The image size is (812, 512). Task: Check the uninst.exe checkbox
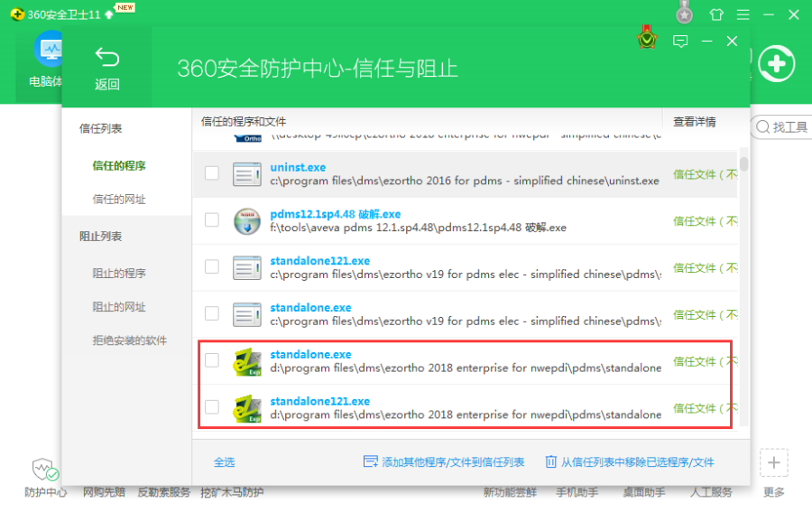(x=212, y=173)
